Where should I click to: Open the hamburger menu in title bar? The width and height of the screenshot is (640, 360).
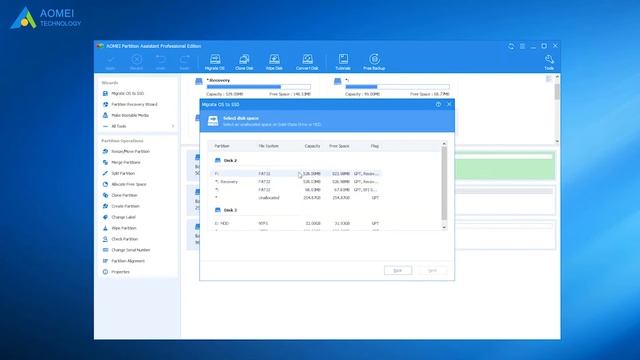click(x=522, y=46)
